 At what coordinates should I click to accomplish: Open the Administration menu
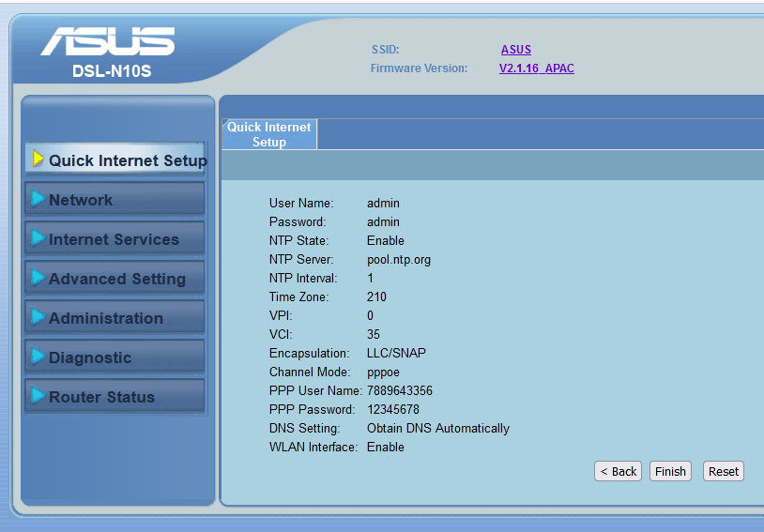tap(115, 317)
